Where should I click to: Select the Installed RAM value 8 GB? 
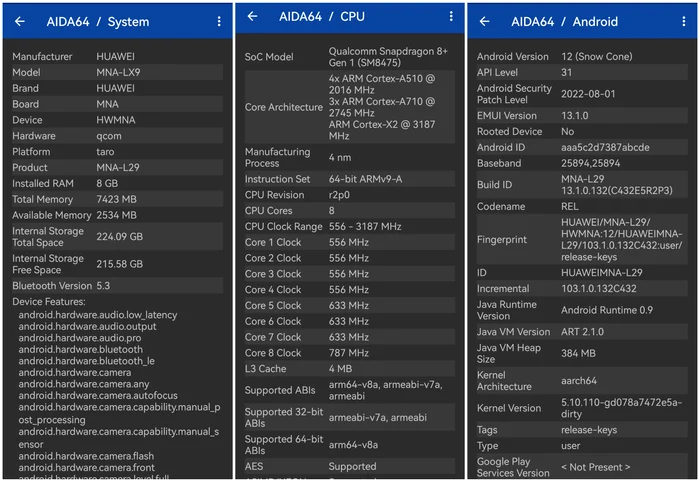[107, 183]
